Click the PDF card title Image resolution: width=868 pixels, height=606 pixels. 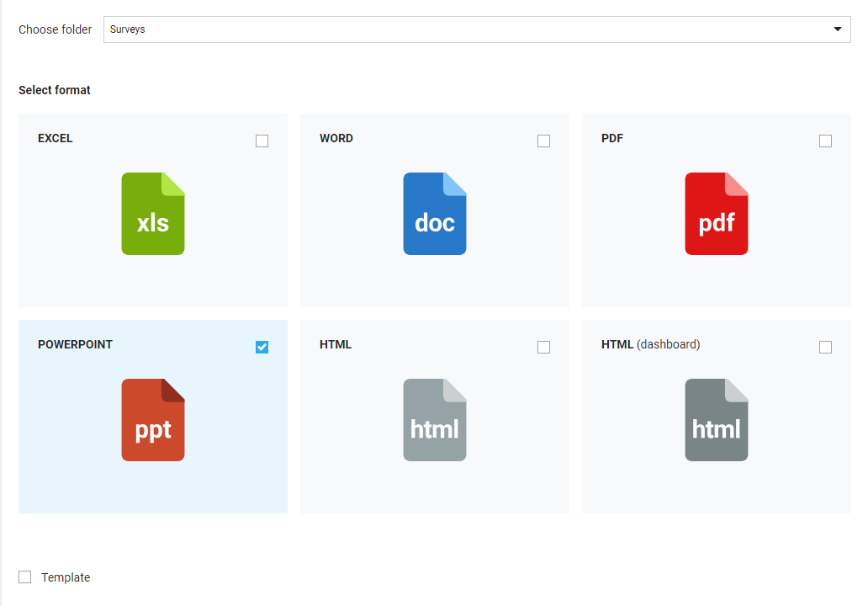612,139
